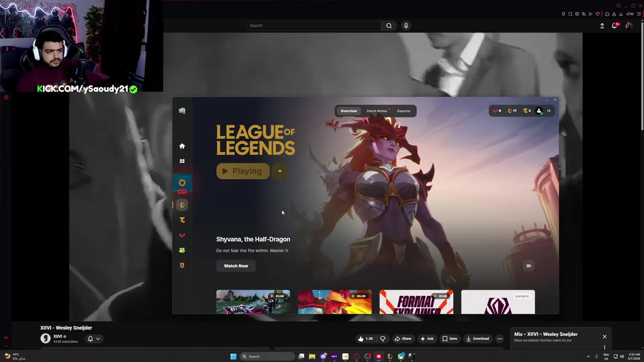Open the red dragon video thumbnail

(335, 302)
